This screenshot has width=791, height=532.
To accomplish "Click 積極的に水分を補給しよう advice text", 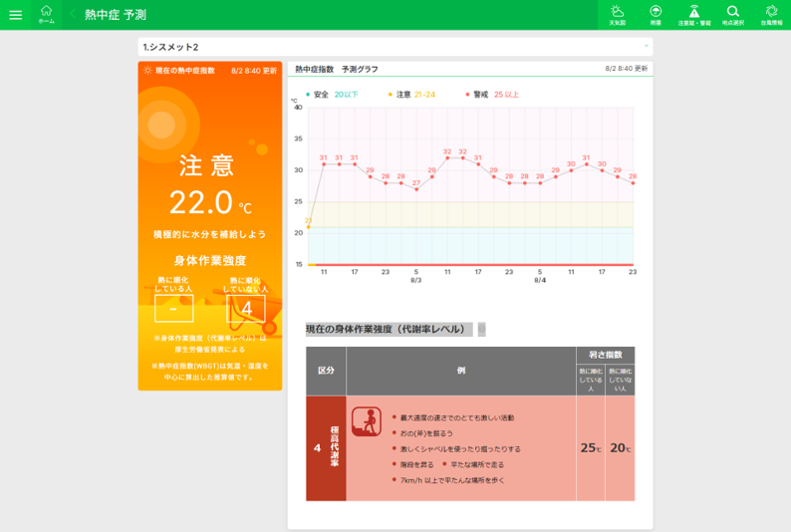I will tap(210, 234).
